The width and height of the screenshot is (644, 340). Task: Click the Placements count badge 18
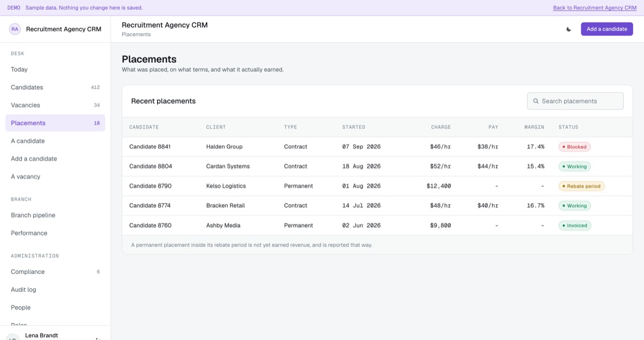pos(97,123)
